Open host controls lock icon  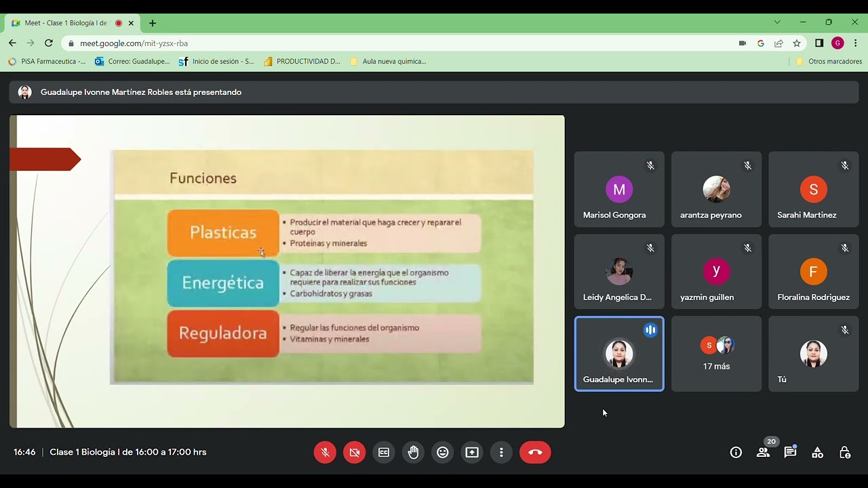point(845,452)
